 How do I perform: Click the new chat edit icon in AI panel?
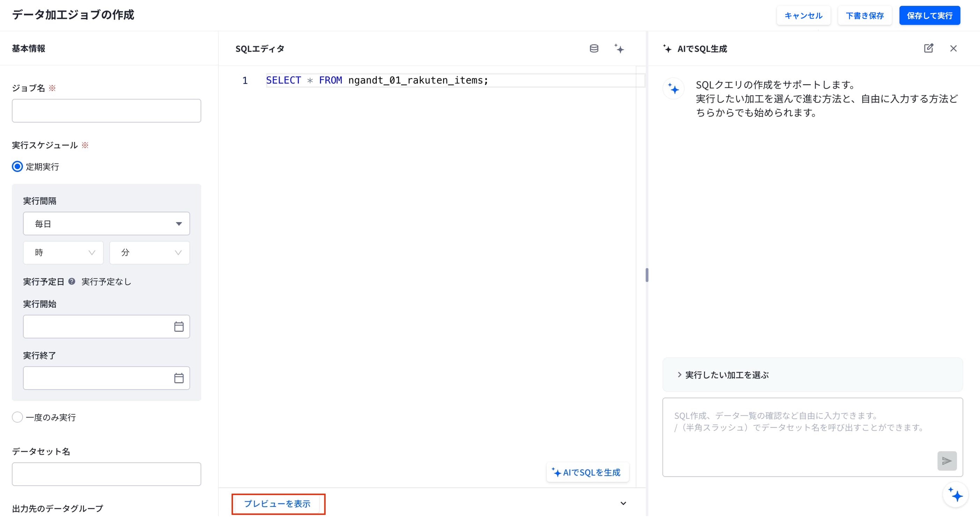928,48
